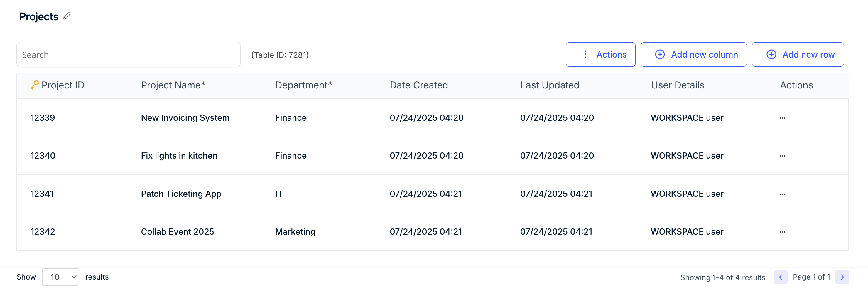Viewport: 868px width, 296px height.
Task: Click the New Invoicing System cell
Action: (185, 118)
